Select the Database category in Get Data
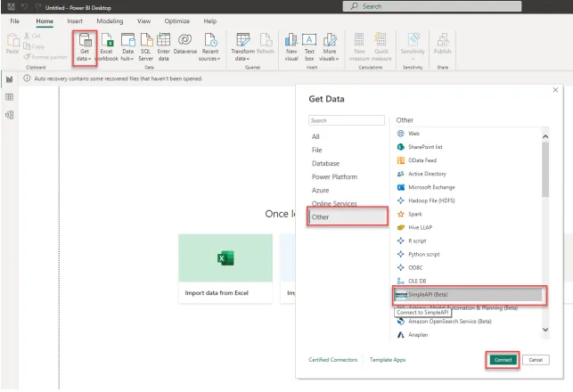 pos(325,163)
